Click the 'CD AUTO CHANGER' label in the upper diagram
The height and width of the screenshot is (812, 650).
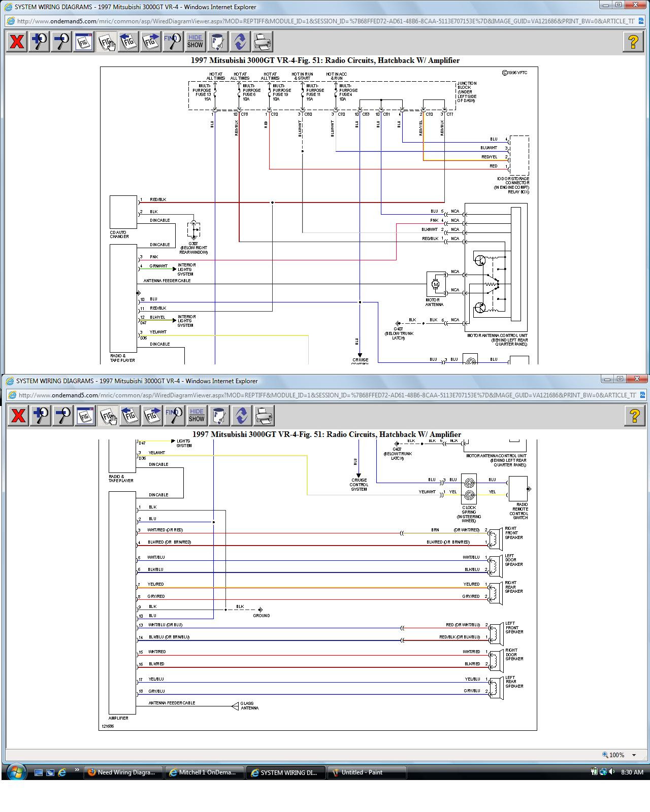tap(119, 234)
